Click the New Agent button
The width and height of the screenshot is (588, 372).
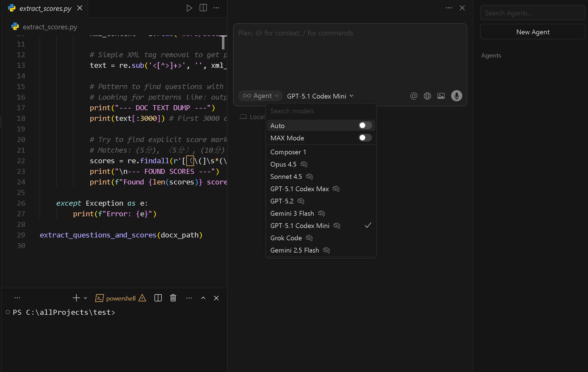[x=533, y=32]
